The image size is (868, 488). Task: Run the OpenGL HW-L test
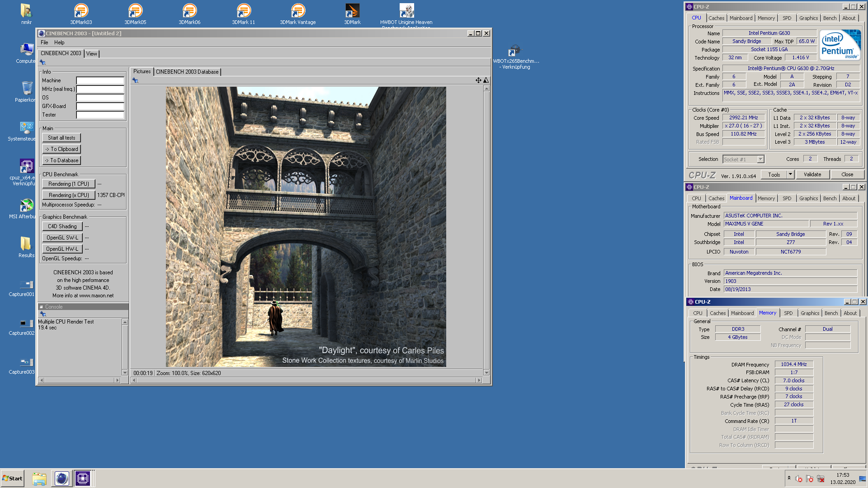[62, 249]
